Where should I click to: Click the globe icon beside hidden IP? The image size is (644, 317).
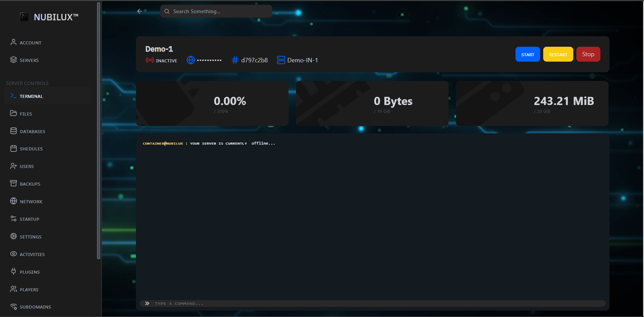(191, 60)
